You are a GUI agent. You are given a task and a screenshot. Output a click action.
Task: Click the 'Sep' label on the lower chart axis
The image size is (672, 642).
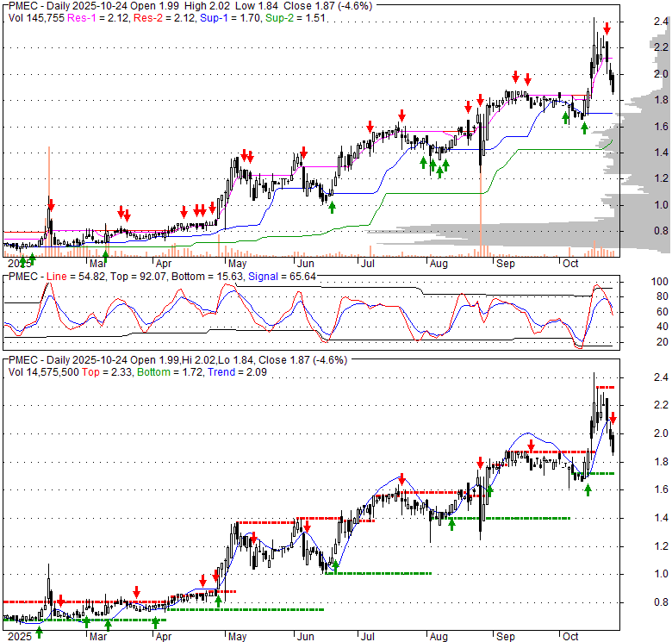505,637
